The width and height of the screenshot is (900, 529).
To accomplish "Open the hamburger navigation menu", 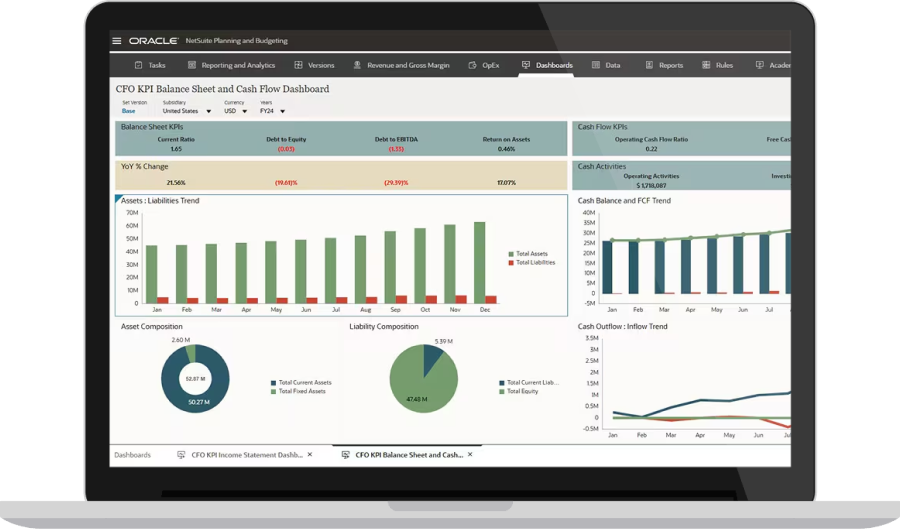I will (x=117, y=41).
